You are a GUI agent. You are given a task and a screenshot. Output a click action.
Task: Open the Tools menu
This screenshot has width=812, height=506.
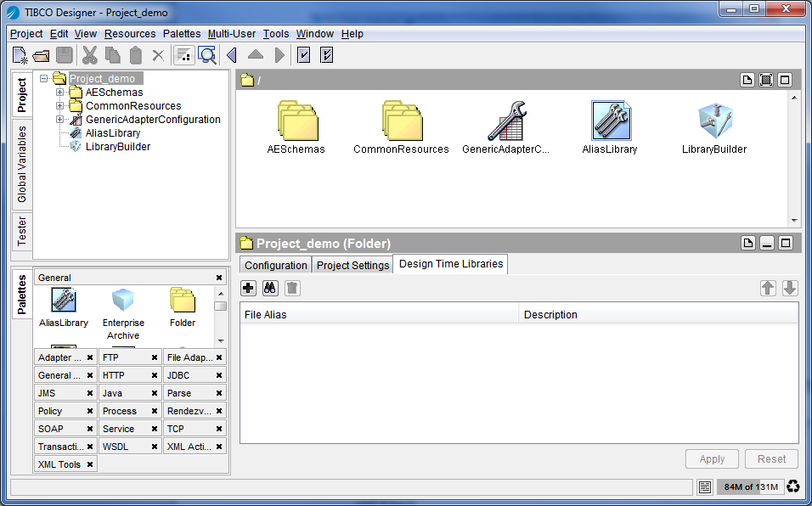(276, 34)
